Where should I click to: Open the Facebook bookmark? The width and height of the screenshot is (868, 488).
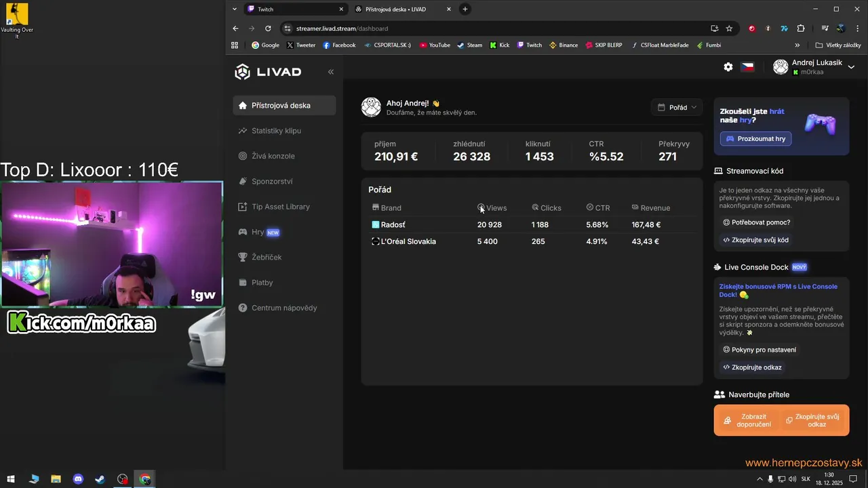[x=339, y=45]
